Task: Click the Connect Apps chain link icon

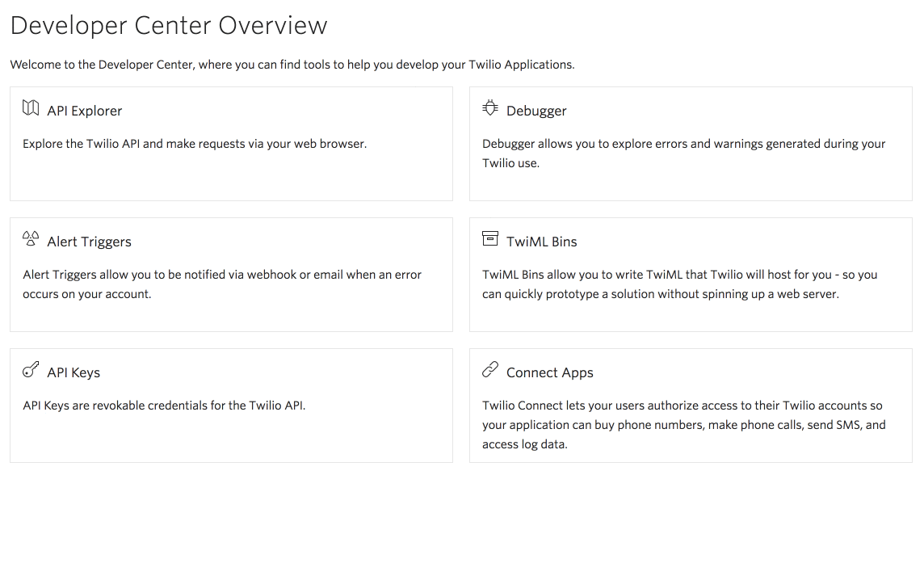Action: point(490,370)
